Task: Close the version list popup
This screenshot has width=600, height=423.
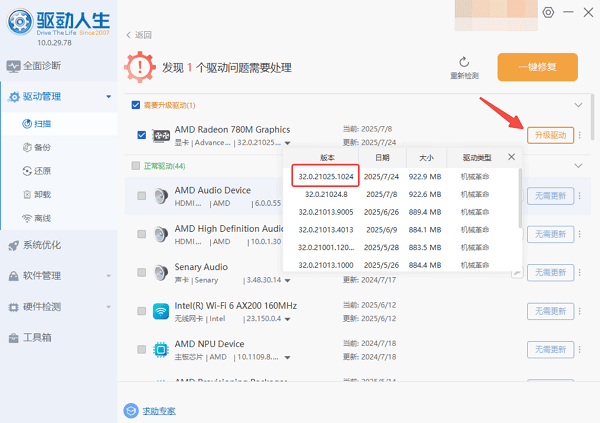Action: pos(512,157)
